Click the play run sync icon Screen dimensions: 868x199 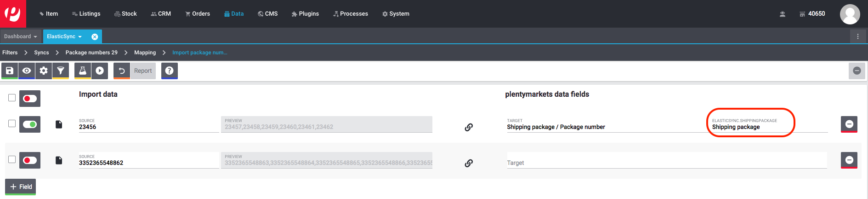point(100,71)
